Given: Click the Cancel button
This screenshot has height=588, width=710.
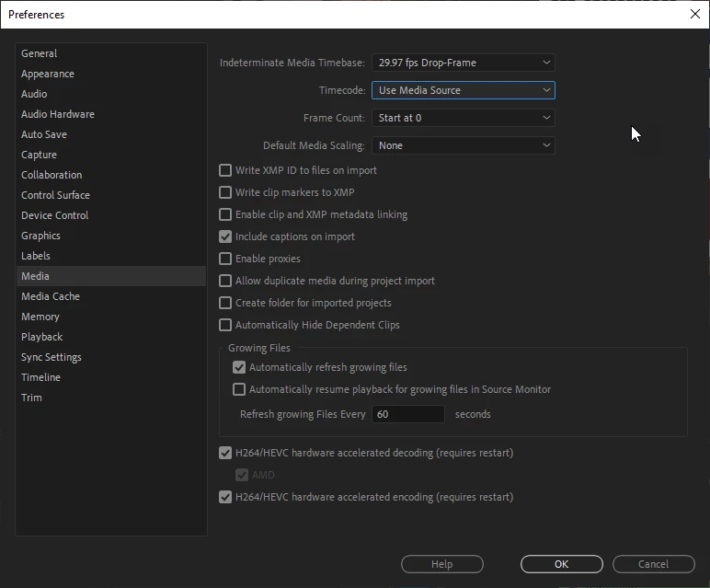Looking at the screenshot, I should (x=653, y=564).
